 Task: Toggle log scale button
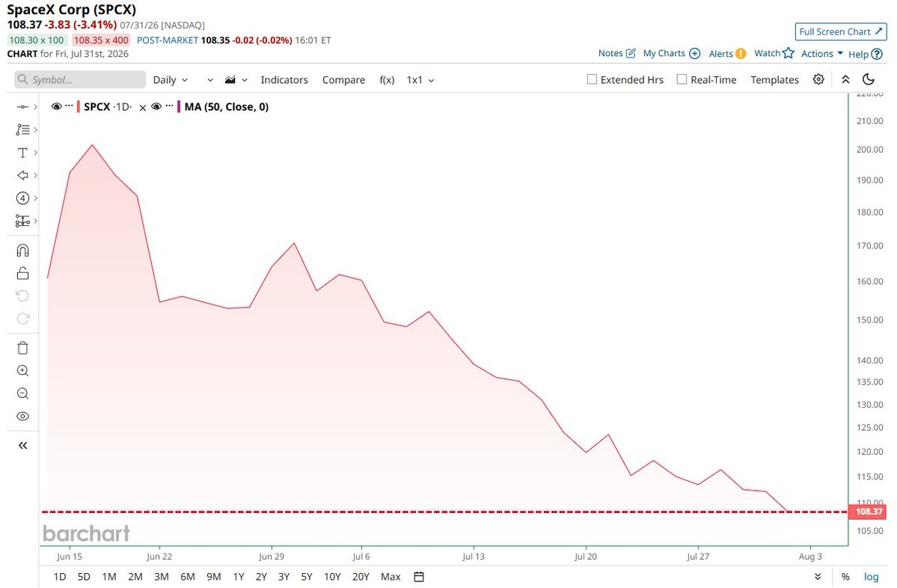872,577
